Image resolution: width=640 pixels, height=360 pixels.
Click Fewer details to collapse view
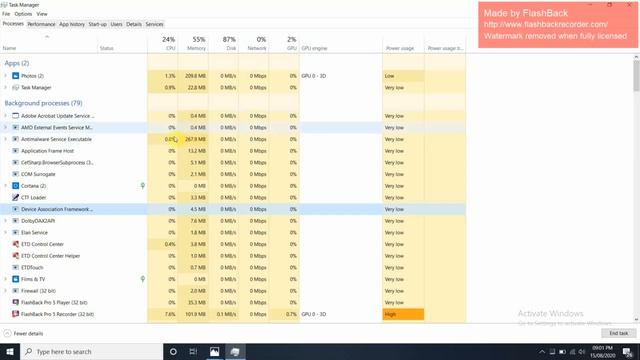tap(24, 333)
